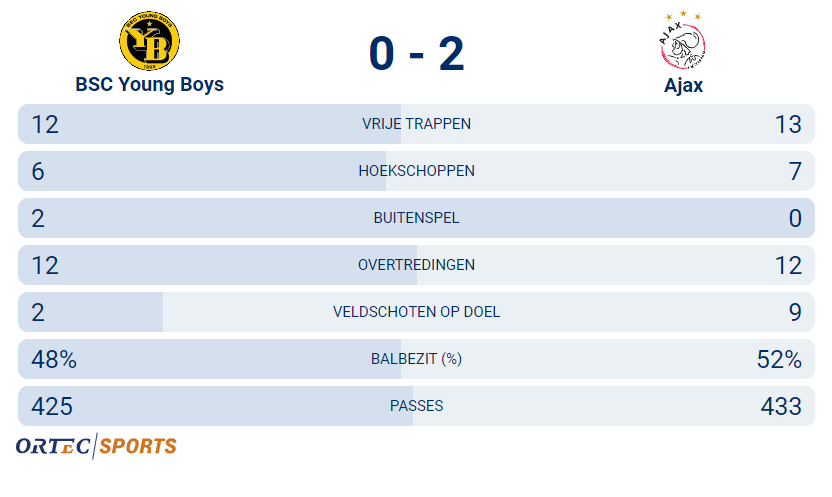Click Young Boys' 425 passes value
Viewport: 832px width, 497px height.
click(52, 406)
